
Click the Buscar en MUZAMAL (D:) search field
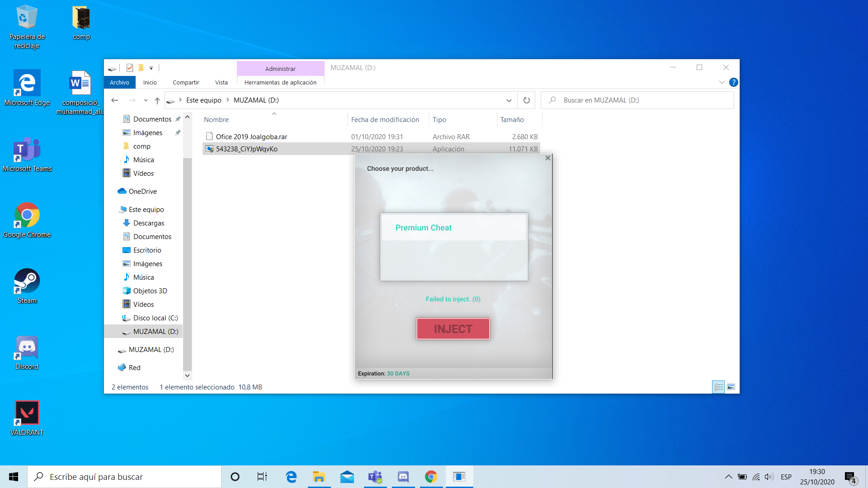[x=637, y=100]
